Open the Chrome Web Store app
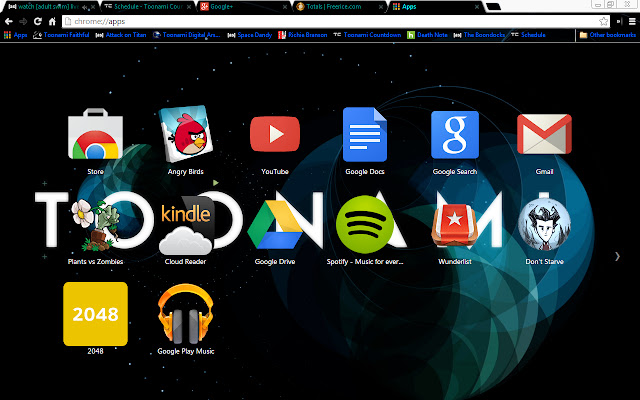Screen dimensions: 640x400 pyautogui.click(x=95, y=133)
